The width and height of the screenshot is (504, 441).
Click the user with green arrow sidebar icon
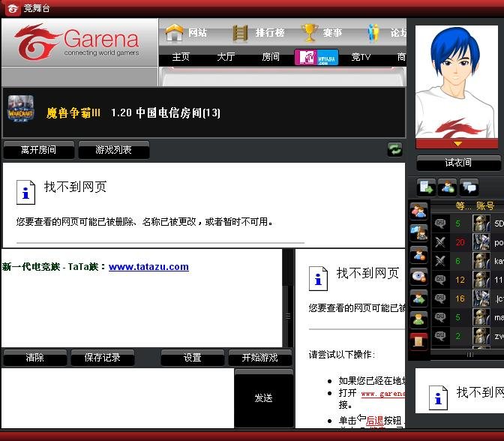[x=418, y=298]
